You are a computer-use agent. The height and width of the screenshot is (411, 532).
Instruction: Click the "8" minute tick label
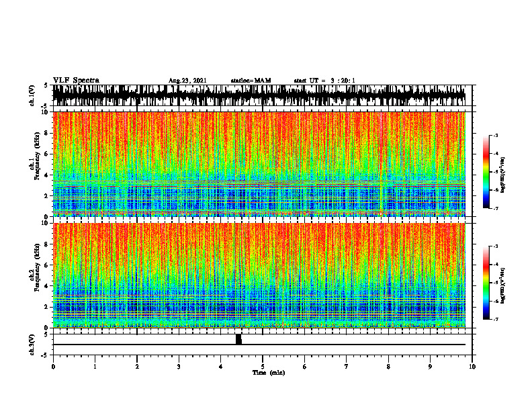tap(388, 367)
